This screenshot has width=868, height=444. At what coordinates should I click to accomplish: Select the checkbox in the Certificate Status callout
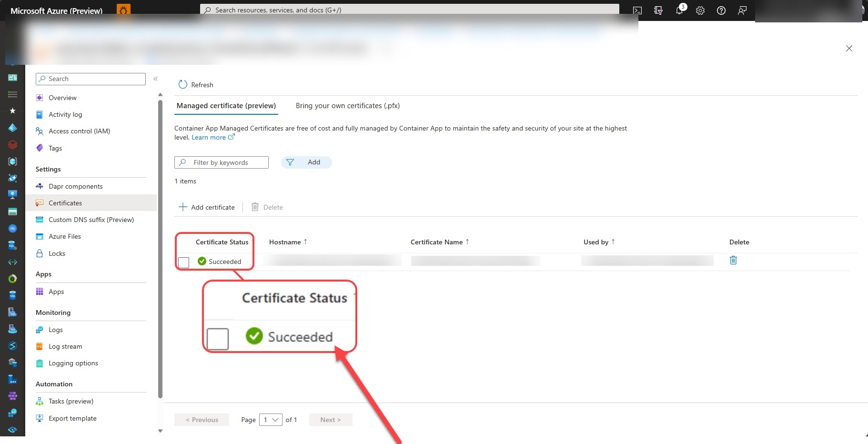click(218, 339)
